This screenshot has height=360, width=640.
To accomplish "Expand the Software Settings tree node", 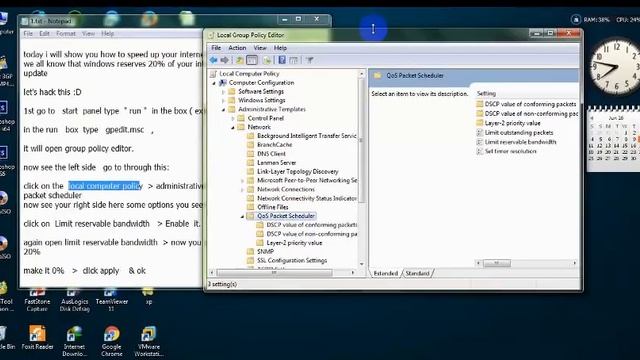I will click(223, 92).
